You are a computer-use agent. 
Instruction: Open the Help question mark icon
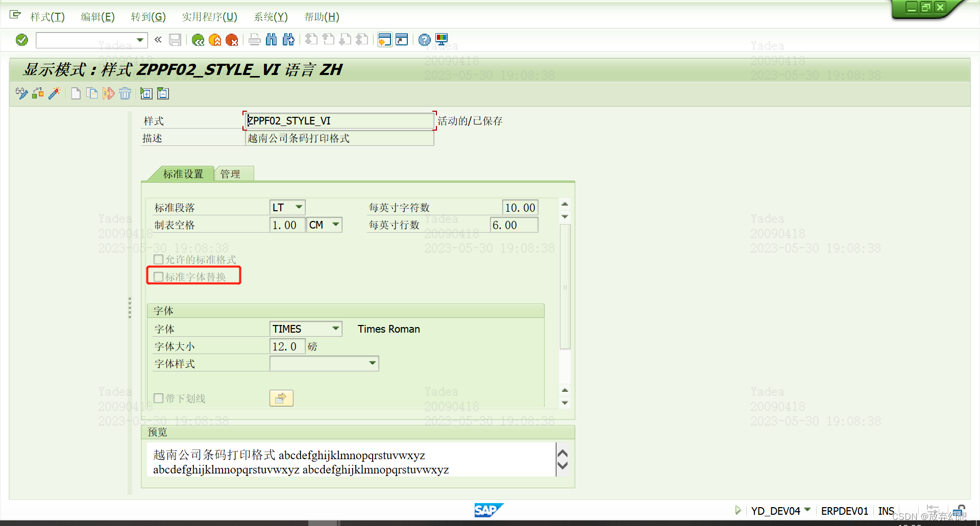pos(425,40)
